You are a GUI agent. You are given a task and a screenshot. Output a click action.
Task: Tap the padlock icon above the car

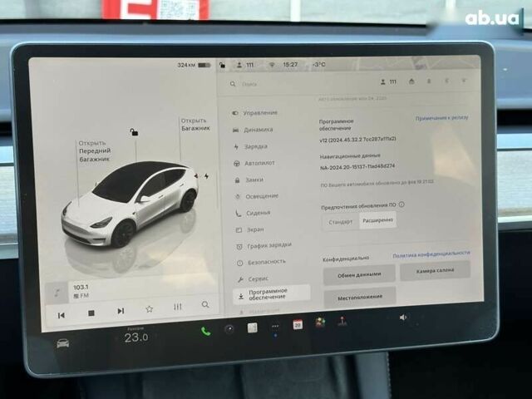click(134, 132)
